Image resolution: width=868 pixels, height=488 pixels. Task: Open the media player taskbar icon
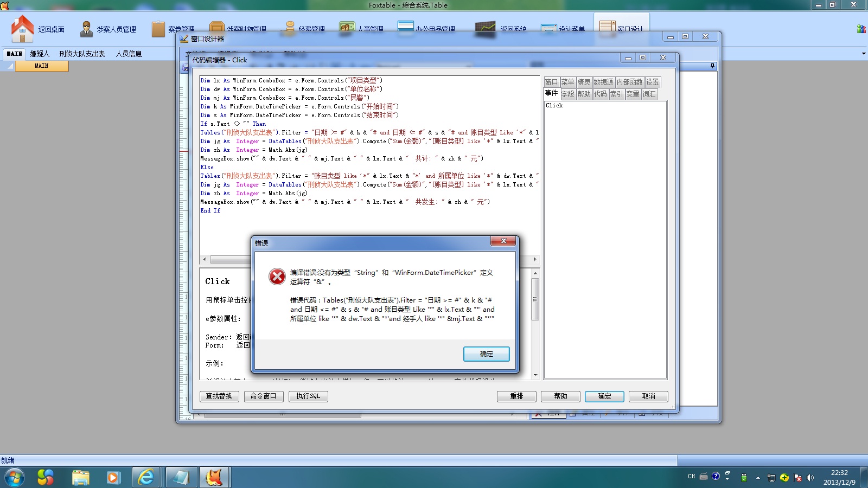coord(113,478)
